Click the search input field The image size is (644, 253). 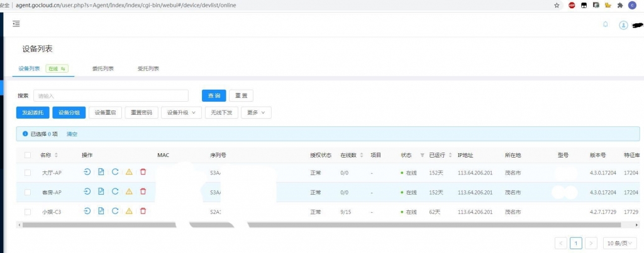[x=111, y=95]
